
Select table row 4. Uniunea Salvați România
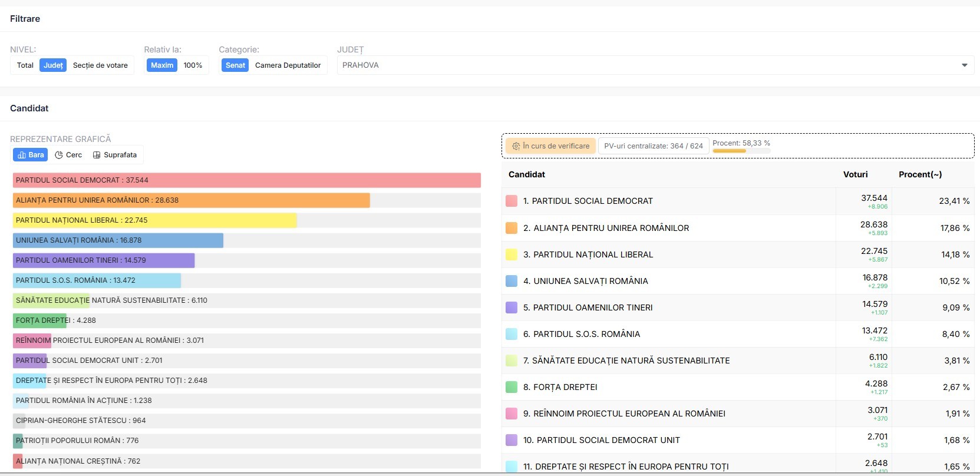point(738,281)
